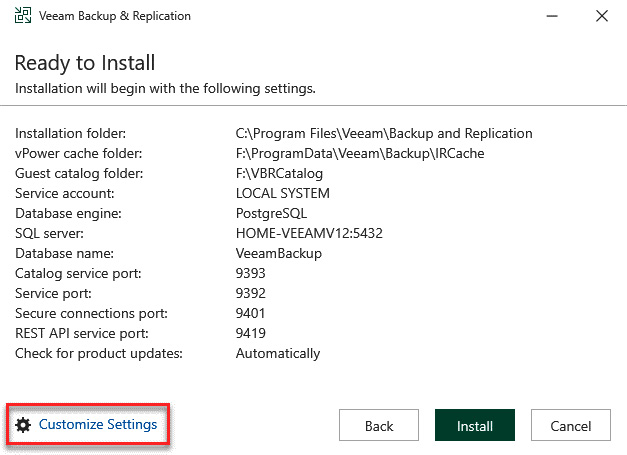
Task: Click the HOME-VEEAMV12:5432 SQL server value
Action: point(309,233)
